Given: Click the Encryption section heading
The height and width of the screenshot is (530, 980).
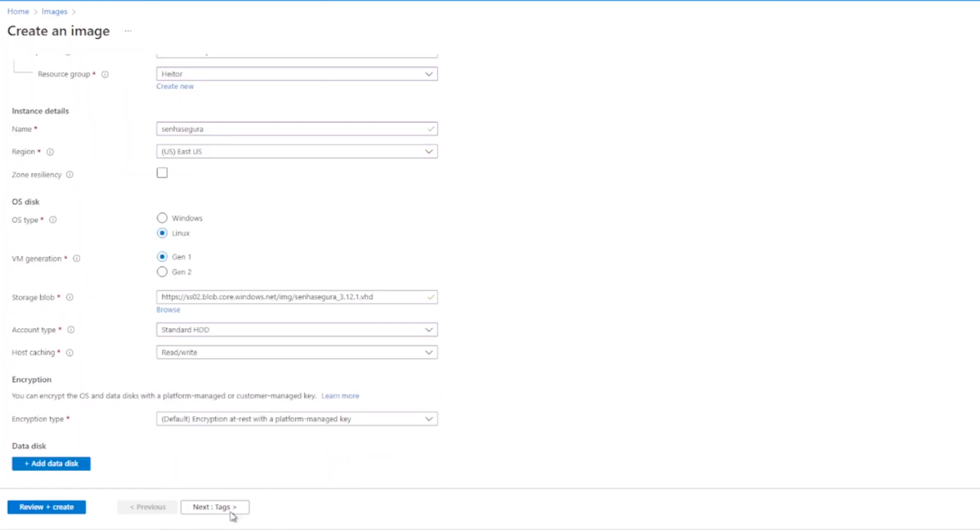Looking at the screenshot, I should pyautogui.click(x=31, y=380).
